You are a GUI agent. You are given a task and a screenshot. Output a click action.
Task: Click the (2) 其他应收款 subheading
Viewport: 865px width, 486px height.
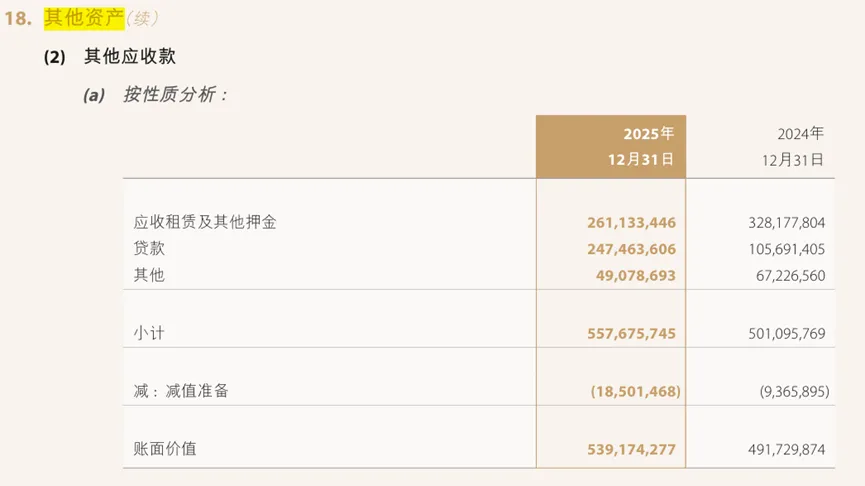click(x=110, y=57)
